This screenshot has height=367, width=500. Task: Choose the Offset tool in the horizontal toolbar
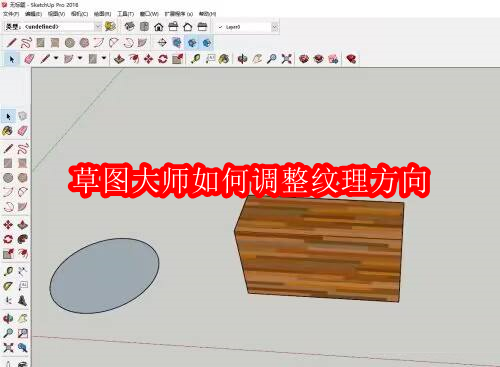point(134,59)
